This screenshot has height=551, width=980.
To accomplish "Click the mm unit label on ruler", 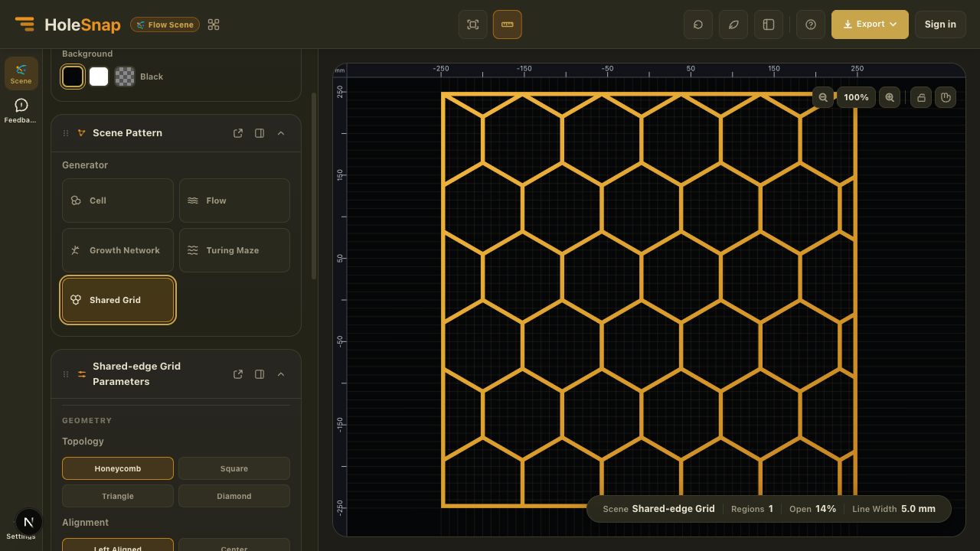I will pos(339,70).
